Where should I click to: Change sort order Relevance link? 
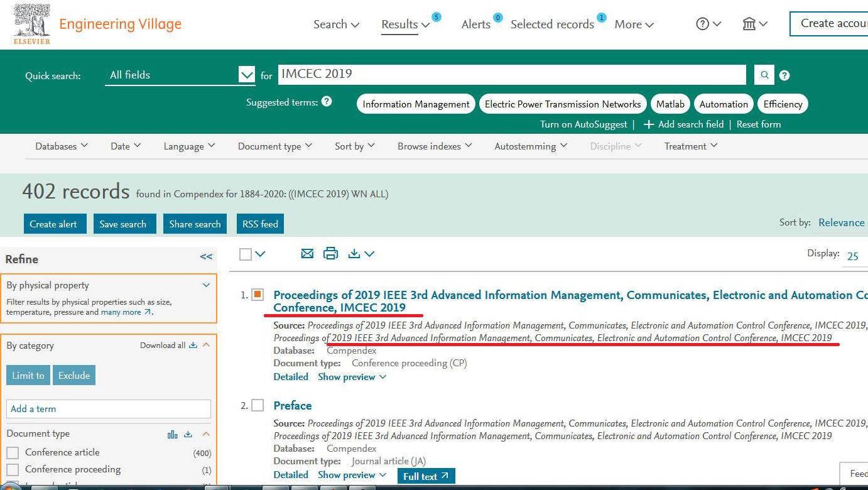click(842, 222)
